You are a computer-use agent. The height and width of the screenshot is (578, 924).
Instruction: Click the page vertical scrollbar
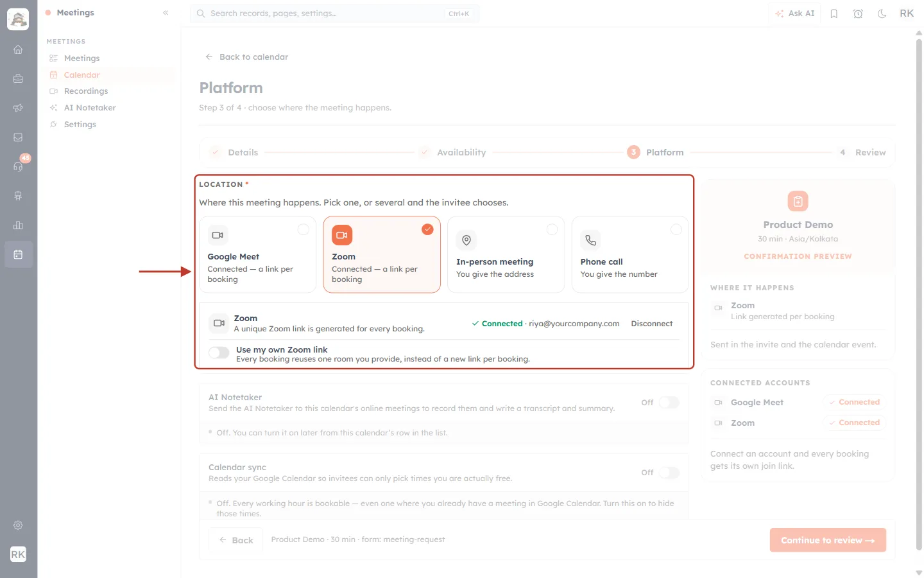click(x=919, y=295)
